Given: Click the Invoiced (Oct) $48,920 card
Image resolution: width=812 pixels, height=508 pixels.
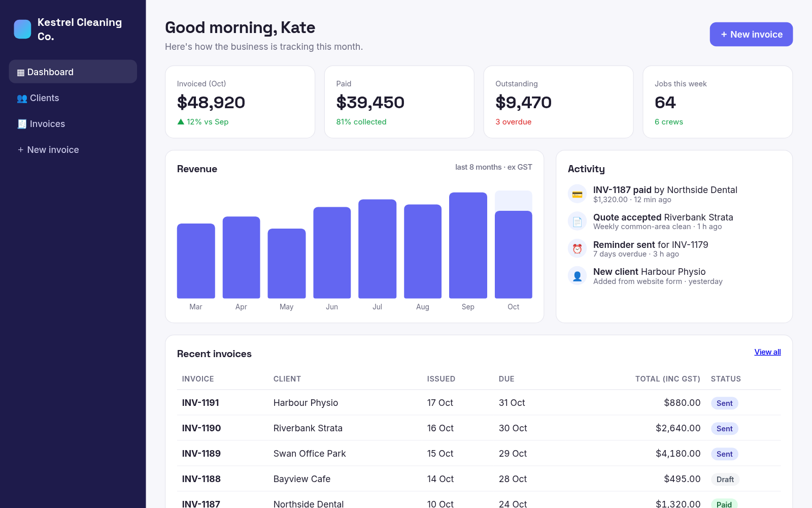Looking at the screenshot, I should [240, 102].
